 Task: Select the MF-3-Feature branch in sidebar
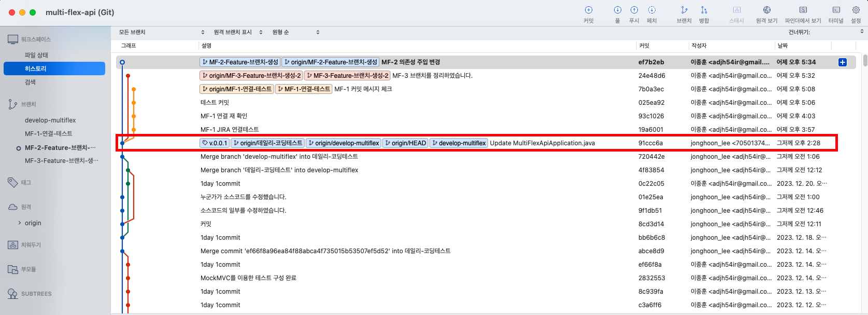click(x=61, y=161)
